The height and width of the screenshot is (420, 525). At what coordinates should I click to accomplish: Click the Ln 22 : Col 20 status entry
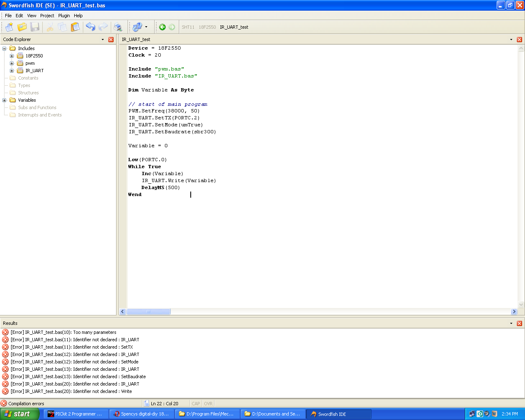[x=164, y=404]
